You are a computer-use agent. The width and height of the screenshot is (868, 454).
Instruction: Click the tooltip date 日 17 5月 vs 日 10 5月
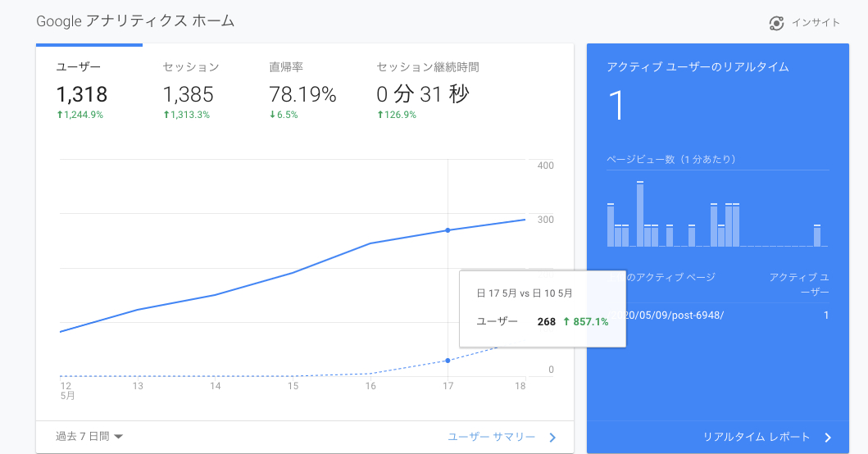tap(525, 293)
